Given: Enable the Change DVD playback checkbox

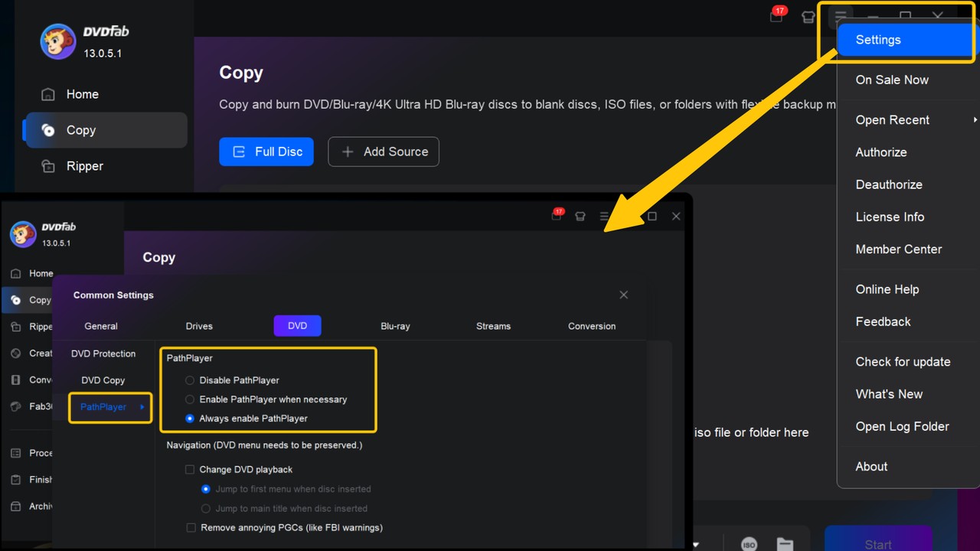Looking at the screenshot, I should click(x=189, y=469).
